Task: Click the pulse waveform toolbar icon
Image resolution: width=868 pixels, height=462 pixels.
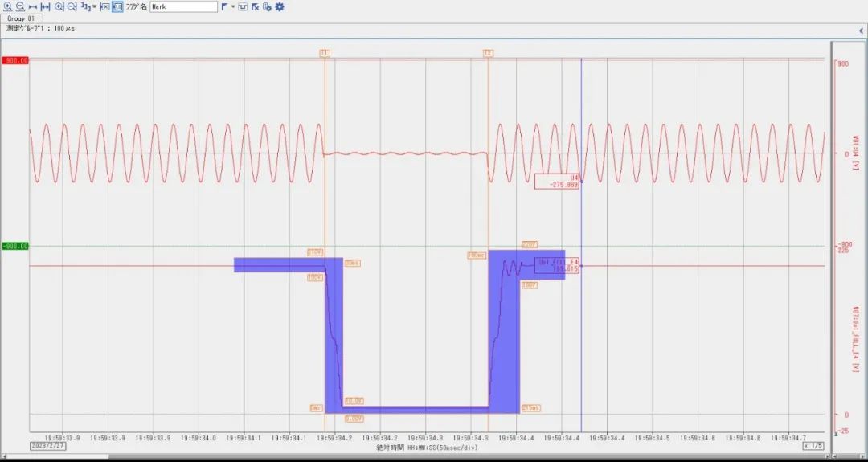Action: click(242, 6)
